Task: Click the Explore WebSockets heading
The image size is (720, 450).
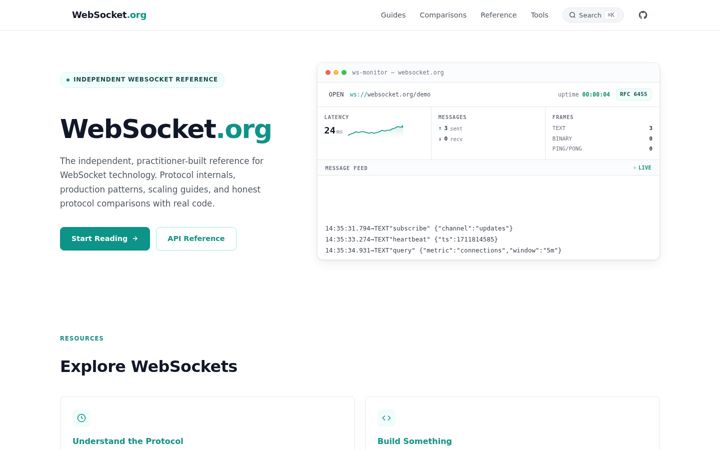Action: click(149, 366)
